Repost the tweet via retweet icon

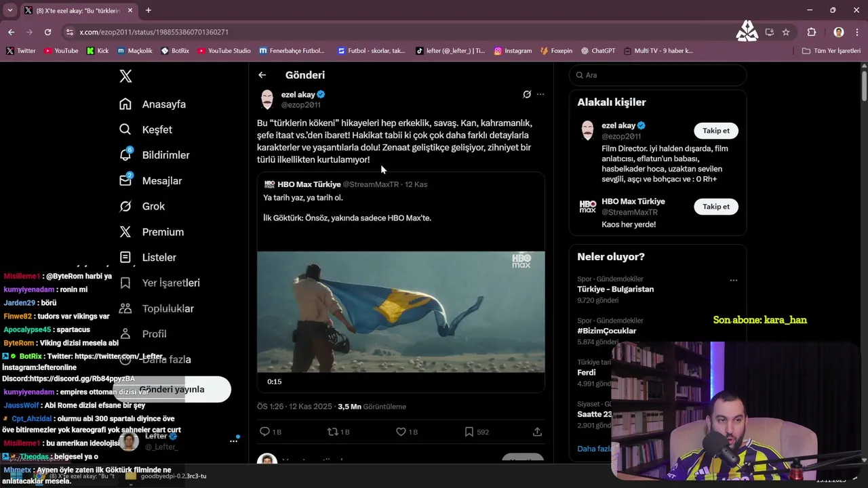[x=332, y=432]
